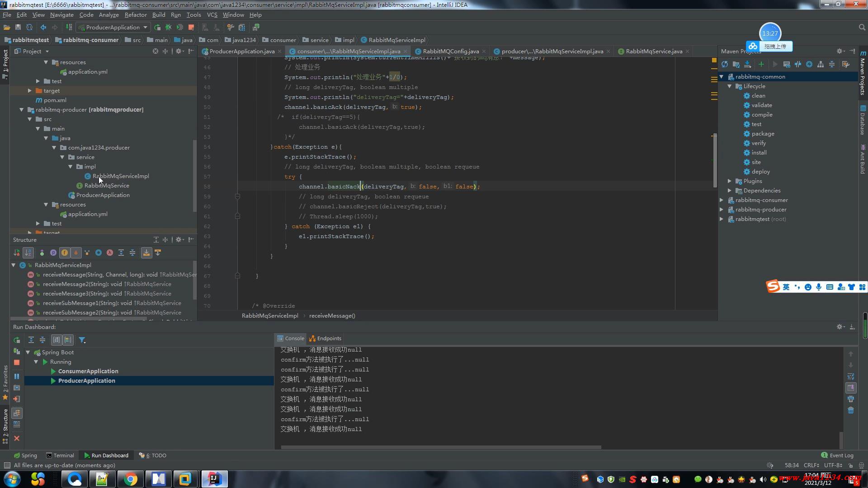The height and width of the screenshot is (488, 868).
Task: Switch to RabbitMqService.java editor tab
Action: [654, 51]
